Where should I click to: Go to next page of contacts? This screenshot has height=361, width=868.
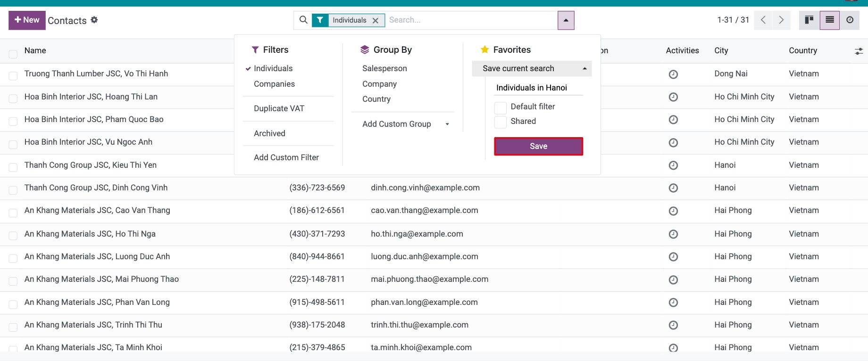coord(781,20)
